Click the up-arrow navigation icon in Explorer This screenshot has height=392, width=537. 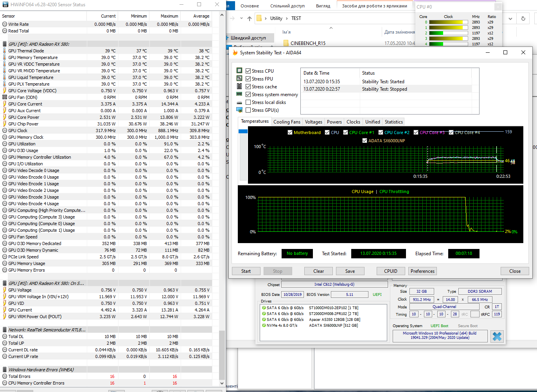[x=250, y=18]
